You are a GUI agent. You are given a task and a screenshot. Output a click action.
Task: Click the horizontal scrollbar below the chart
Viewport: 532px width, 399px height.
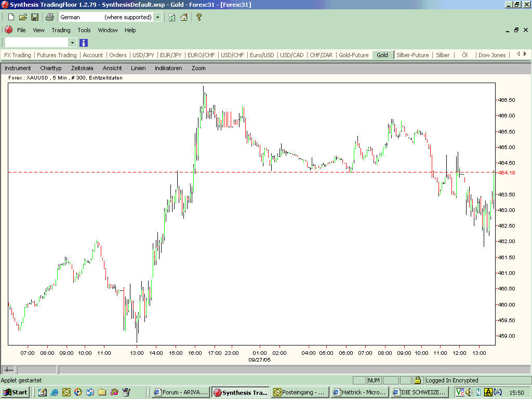[x=295, y=369]
